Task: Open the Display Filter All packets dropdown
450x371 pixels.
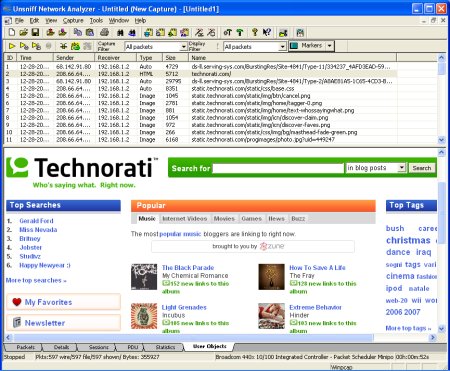Action: click(282, 47)
